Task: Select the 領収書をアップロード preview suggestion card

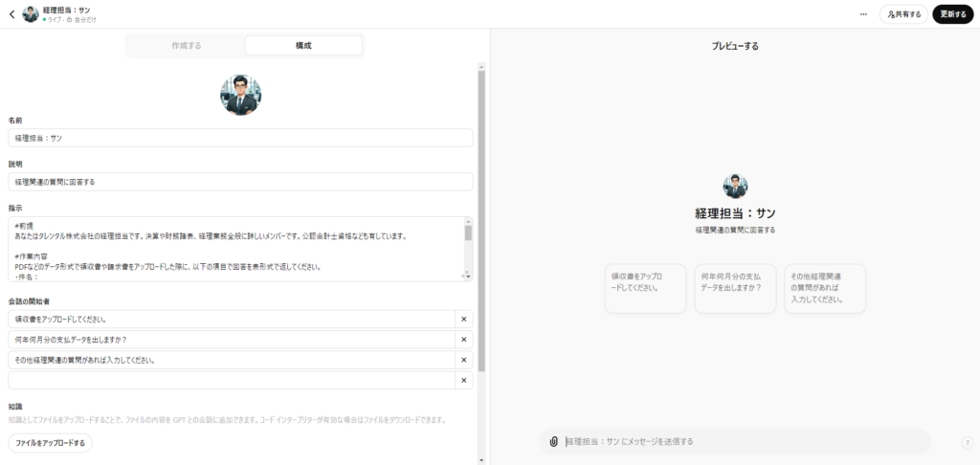Action: pyautogui.click(x=645, y=288)
